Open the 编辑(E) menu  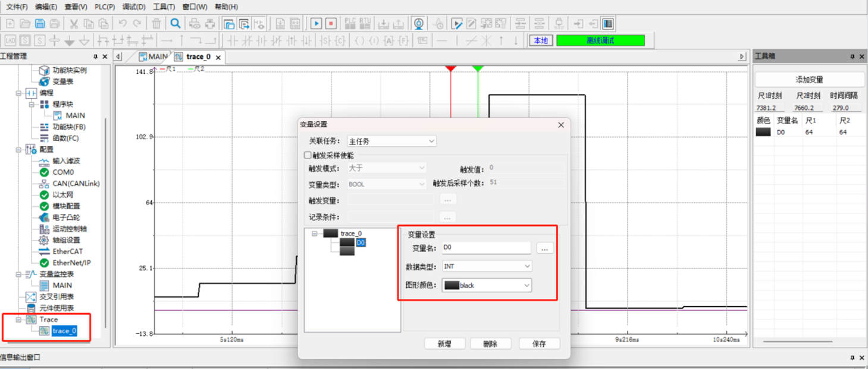tap(46, 7)
